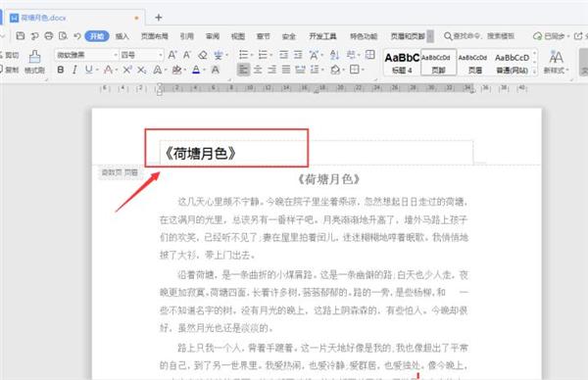Image resolution: width=588 pixels, height=380 pixels.
Task: Apply superscript formatting
Action: pyautogui.click(x=127, y=70)
